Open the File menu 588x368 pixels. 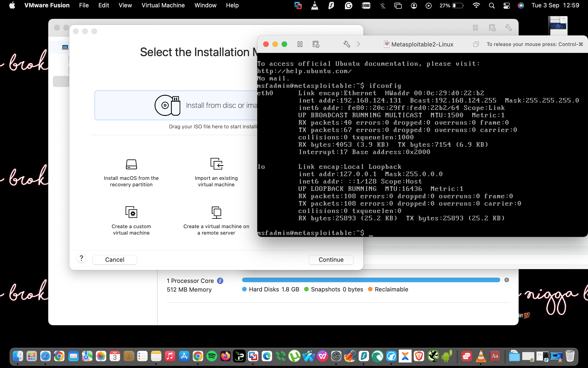[x=84, y=5]
